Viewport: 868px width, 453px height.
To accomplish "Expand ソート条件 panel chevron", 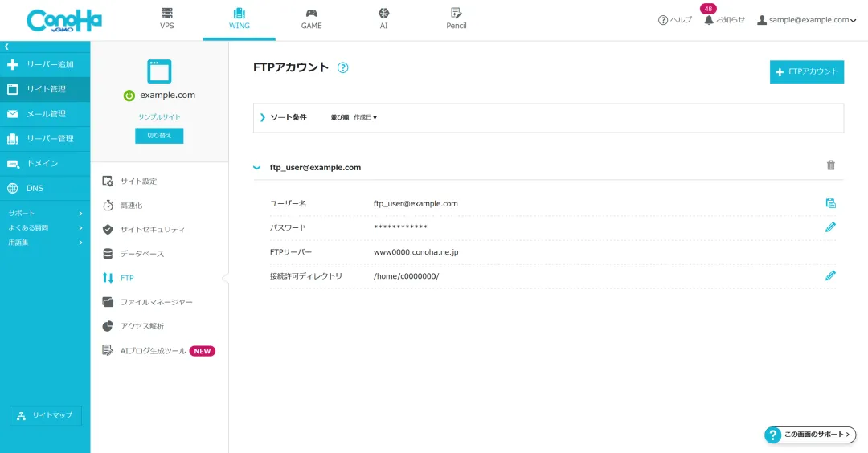I will point(262,117).
